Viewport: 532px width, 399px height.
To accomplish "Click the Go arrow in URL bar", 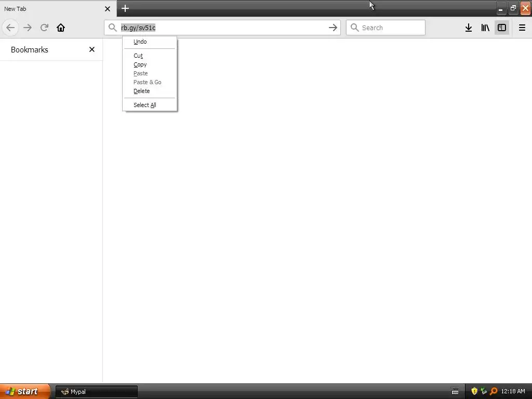I will click(333, 28).
